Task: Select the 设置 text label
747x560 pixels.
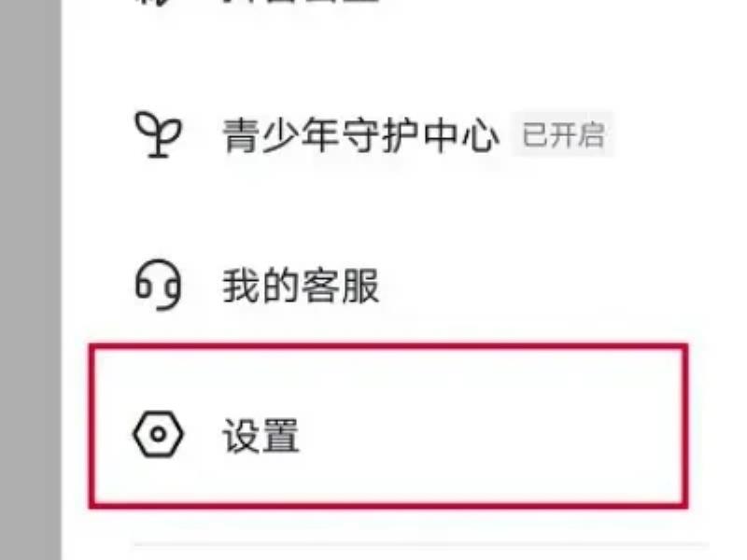Action: tap(261, 435)
